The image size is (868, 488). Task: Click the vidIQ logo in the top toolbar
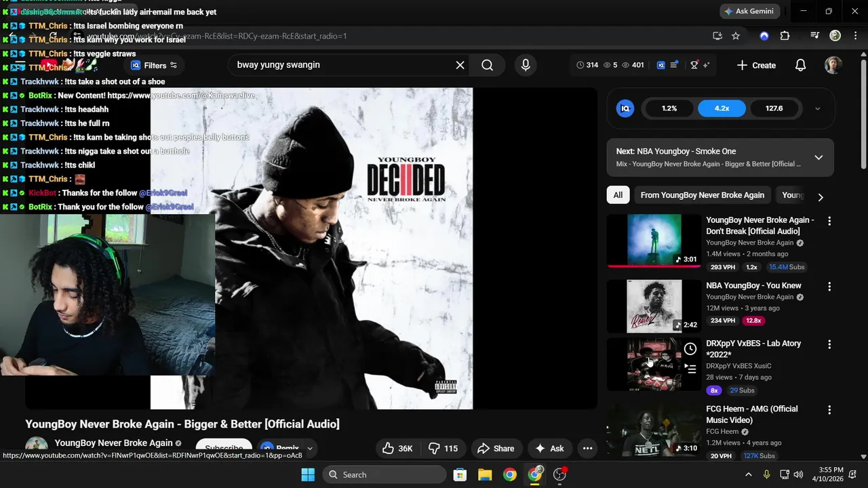pos(661,65)
